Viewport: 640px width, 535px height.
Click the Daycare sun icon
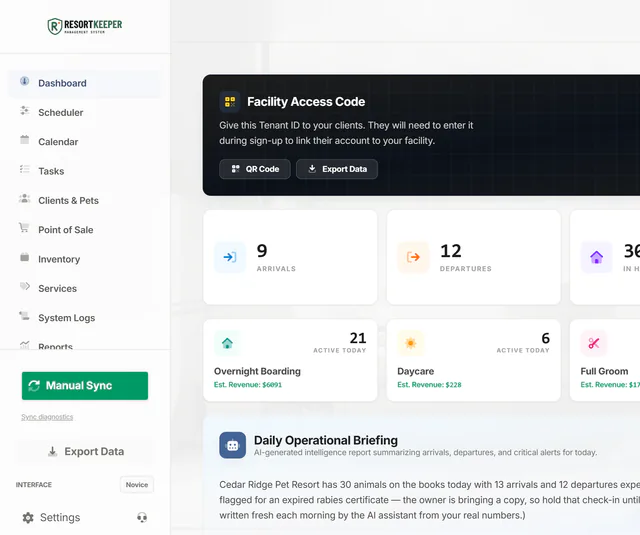click(411, 343)
